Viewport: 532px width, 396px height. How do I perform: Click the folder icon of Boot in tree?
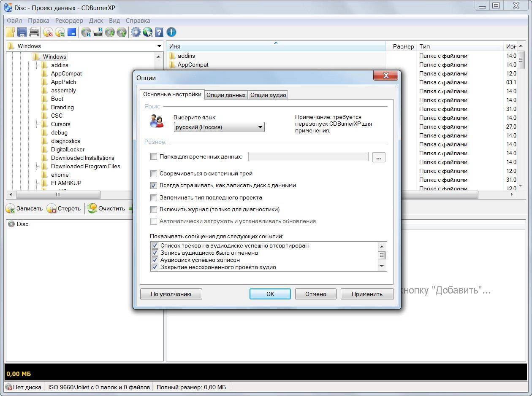[44, 99]
